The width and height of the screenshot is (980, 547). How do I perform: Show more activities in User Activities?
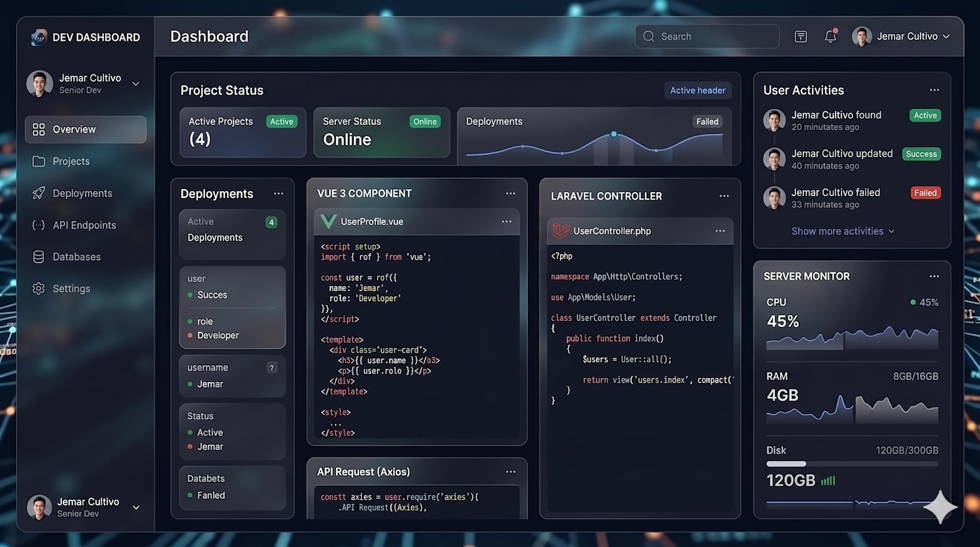843,231
